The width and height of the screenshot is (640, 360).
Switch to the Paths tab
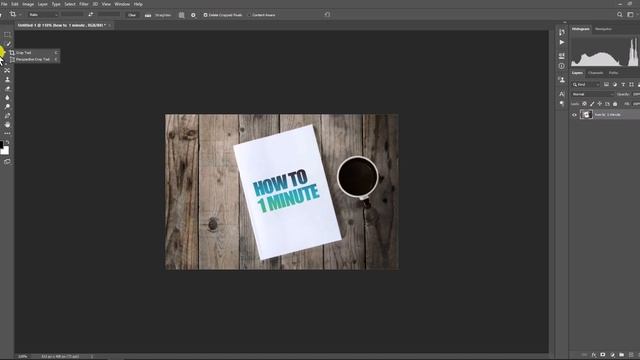pos(613,73)
